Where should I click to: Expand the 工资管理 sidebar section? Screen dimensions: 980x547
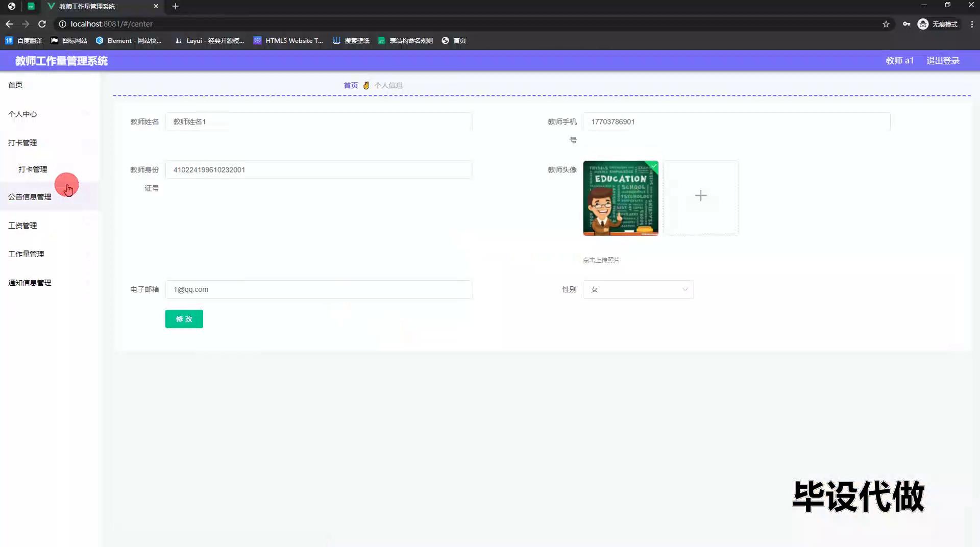(23, 225)
